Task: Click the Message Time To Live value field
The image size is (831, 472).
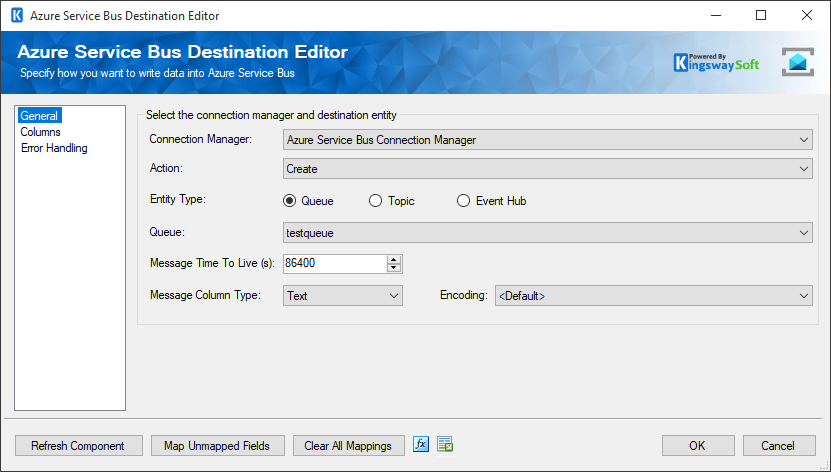Action: point(335,264)
